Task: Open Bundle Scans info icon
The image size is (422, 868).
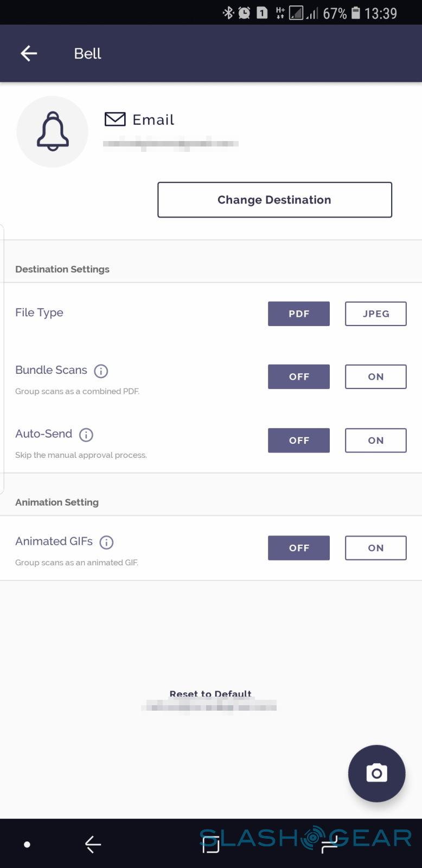Action: point(101,371)
